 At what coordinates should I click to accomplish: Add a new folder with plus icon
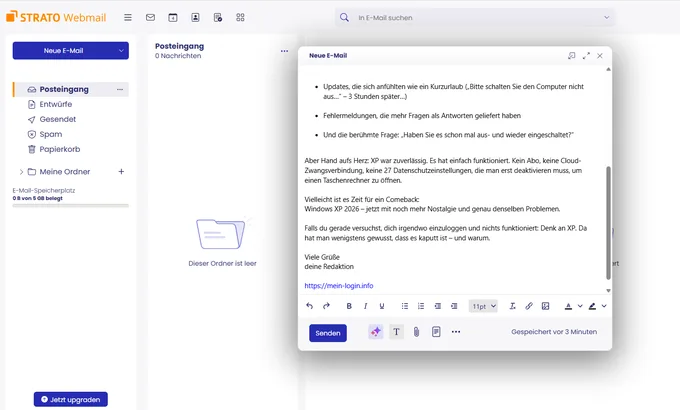[x=121, y=172]
